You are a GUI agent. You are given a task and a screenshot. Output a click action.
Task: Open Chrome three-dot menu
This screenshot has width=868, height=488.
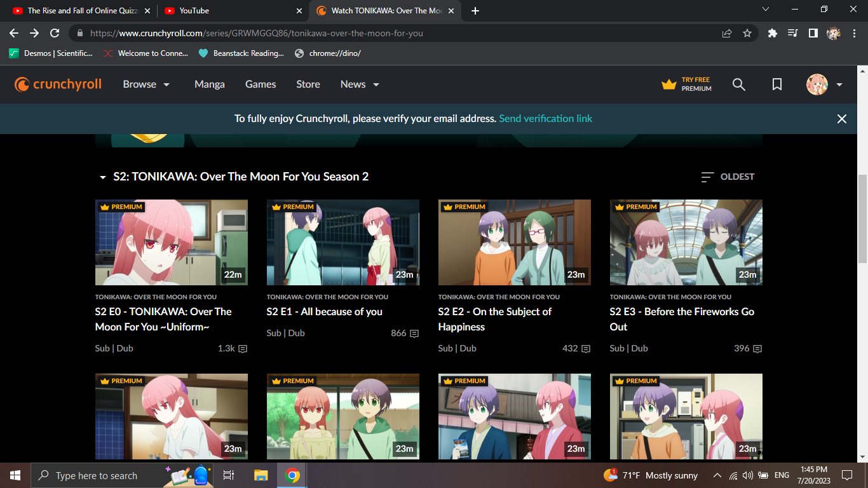coord(853,33)
